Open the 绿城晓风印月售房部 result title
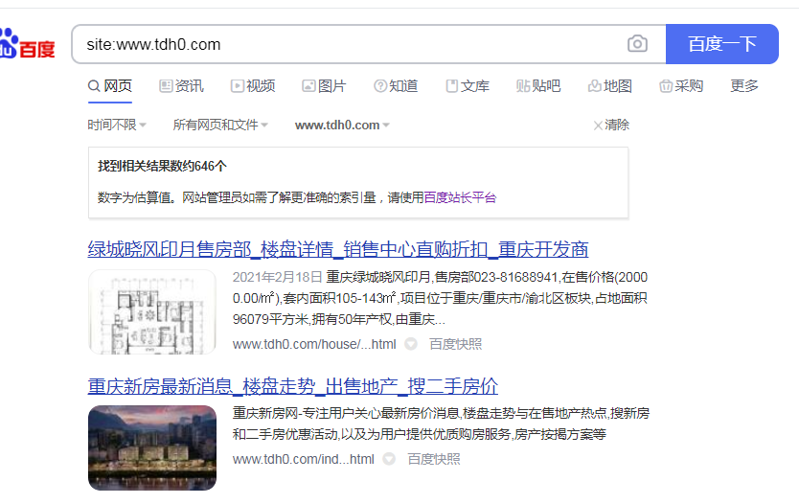The width and height of the screenshot is (799, 504). point(338,249)
